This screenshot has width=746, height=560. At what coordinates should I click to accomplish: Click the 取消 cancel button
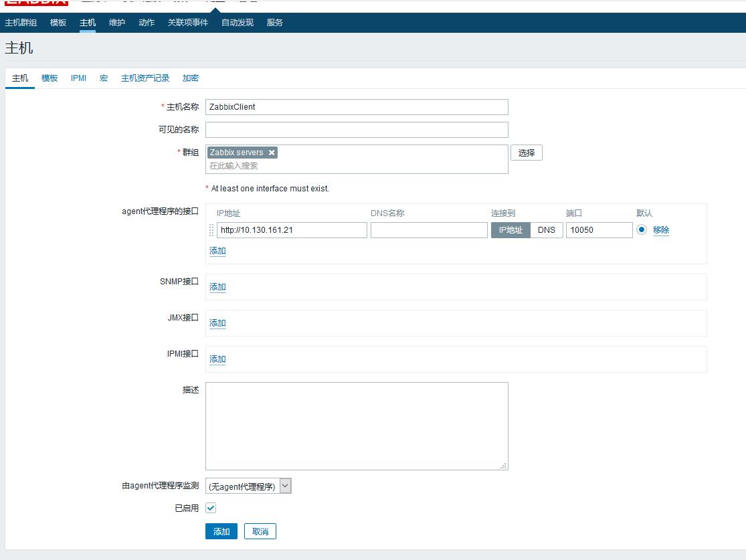pyautogui.click(x=260, y=531)
